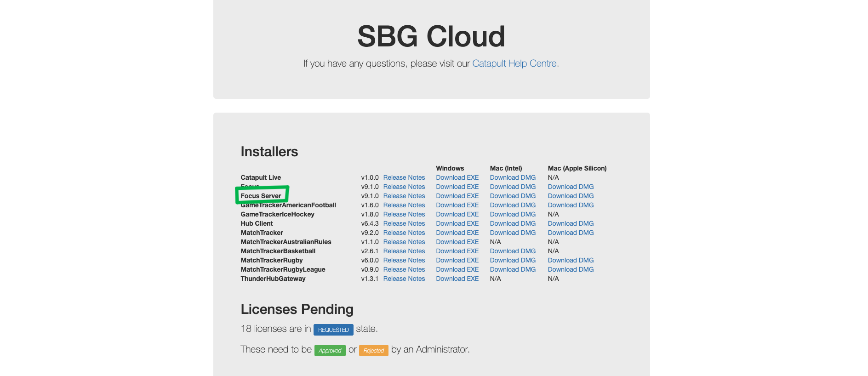
Task: Download Mac Intel DMG for Focus Server
Action: click(513, 196)
